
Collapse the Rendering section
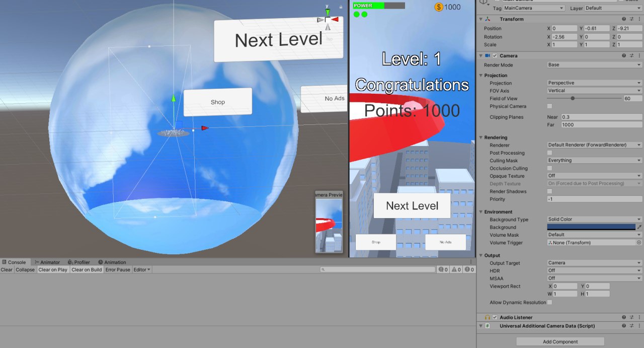click(481, 137)
